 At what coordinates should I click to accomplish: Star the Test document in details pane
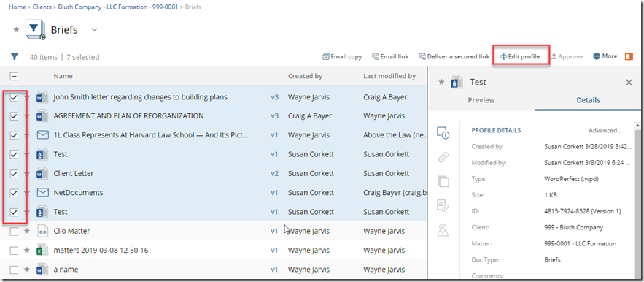(441, 82)
